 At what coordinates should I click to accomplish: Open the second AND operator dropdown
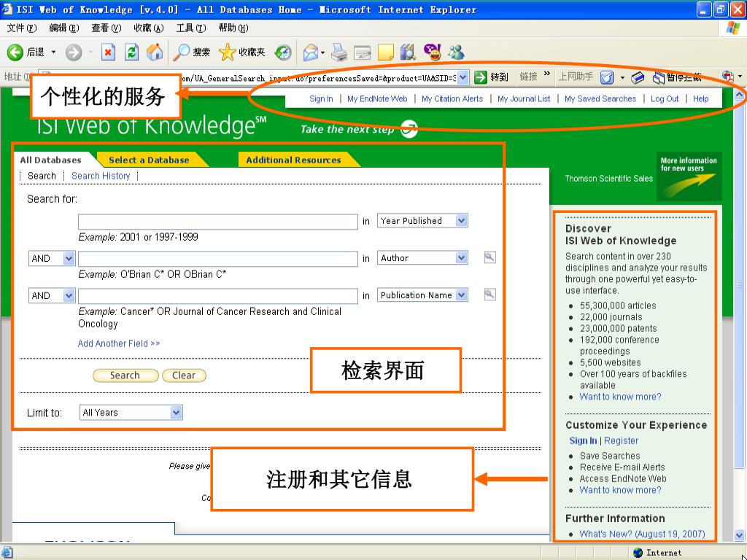[x=69, y=295]
